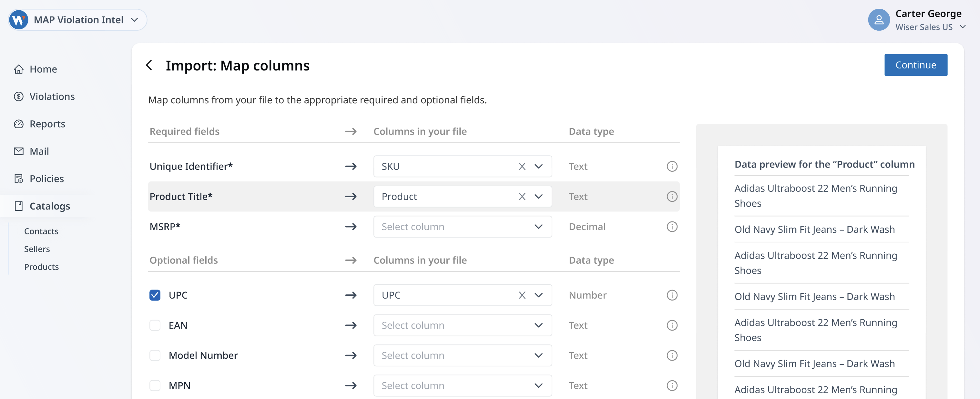980x399 pixels.
Task: Enable the EAN optional field
Action: coord(155,325)
